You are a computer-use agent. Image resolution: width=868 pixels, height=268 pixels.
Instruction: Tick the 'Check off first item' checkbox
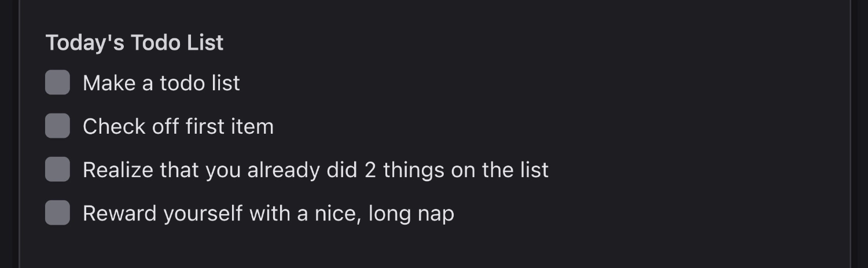(58, 126)
